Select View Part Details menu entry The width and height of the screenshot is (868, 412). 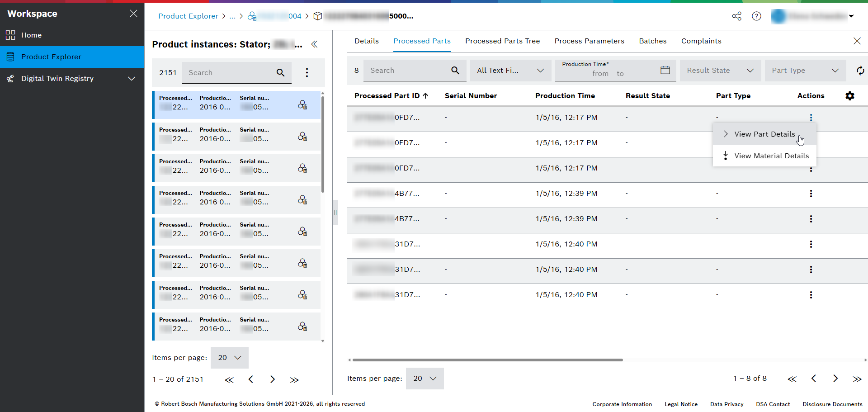(764, 134)
